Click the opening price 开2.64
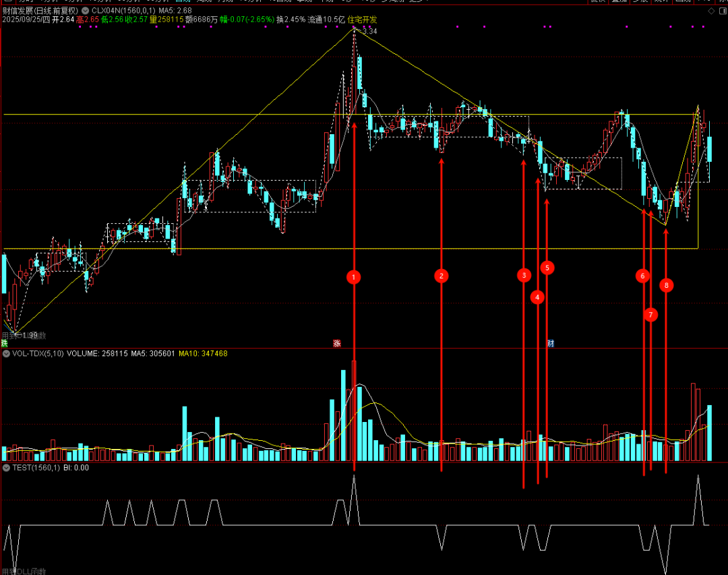Viewport: 728px width, 575px height. point(63,20)
